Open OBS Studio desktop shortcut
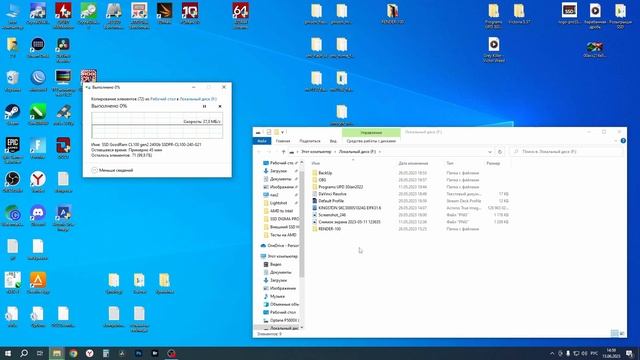The width and height of the screenshot is (640, 360). click(x=12, y=182)
